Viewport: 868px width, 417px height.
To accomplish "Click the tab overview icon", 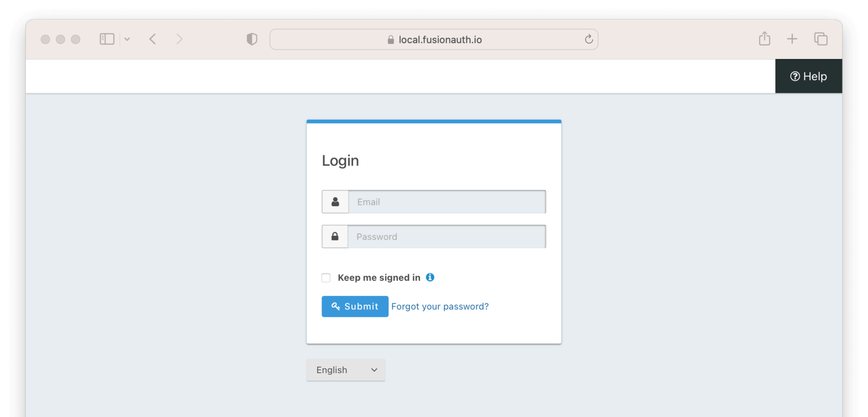I will pyautogui.click(x=821, y=39).
